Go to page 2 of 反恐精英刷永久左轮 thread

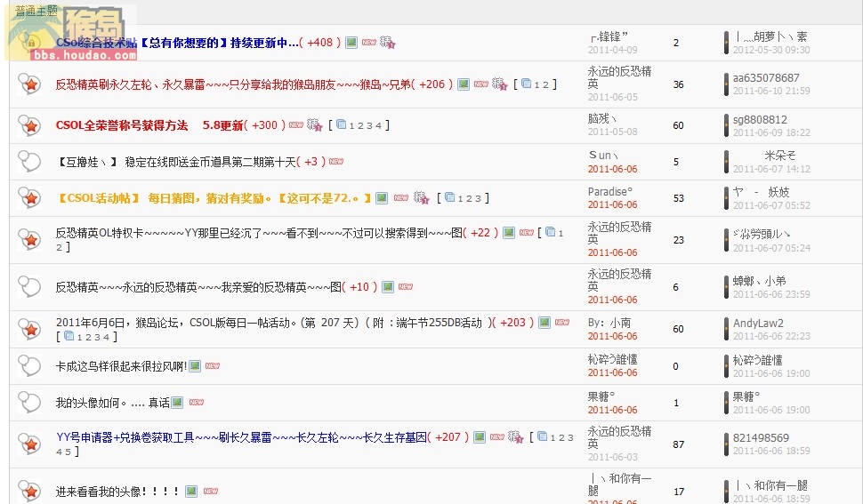545,85
